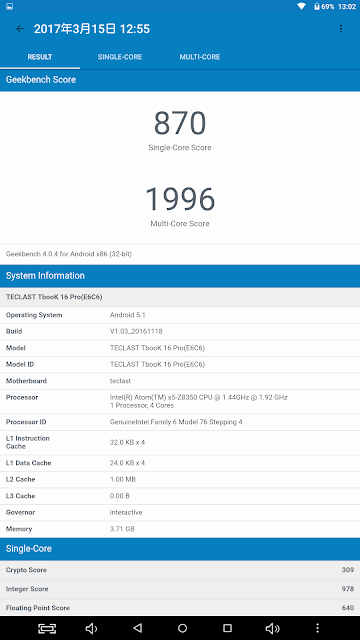Tap the L1 Data Cache 24.0 KB x 4 value

127,463
